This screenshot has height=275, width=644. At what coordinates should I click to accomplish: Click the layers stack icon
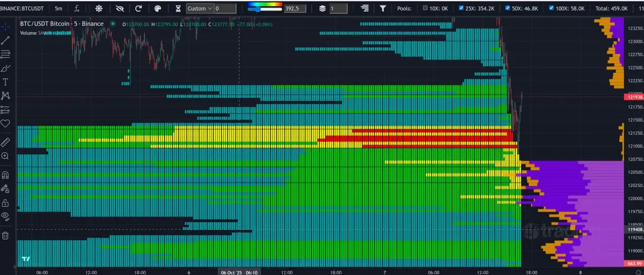point(322,9)
